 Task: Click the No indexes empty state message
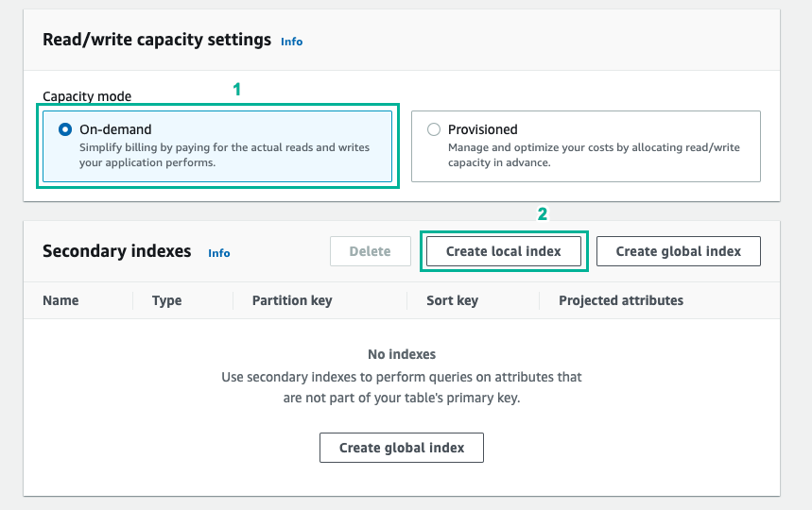pyautogui.click(x=401, y=354)
